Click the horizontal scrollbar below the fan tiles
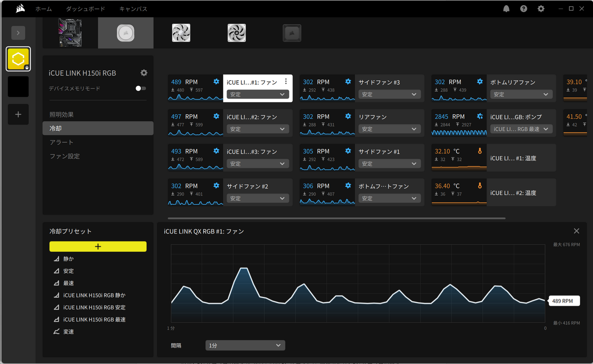 (336, 218)
